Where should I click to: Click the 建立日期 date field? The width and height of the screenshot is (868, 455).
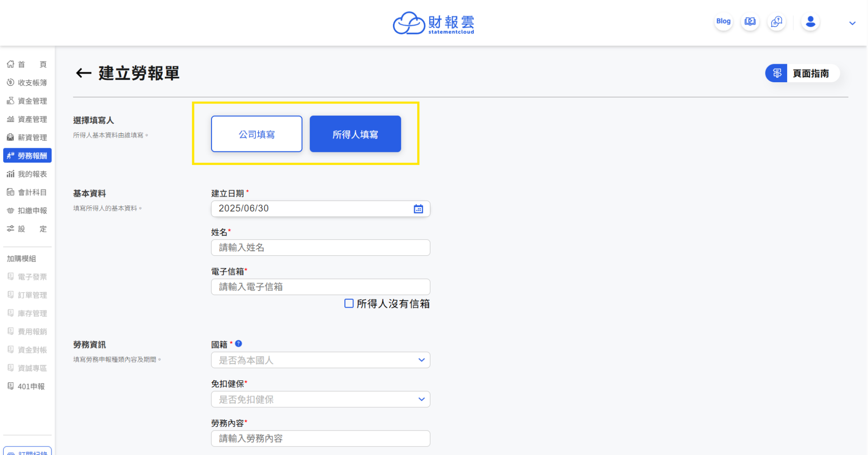(x=320, y=209)
